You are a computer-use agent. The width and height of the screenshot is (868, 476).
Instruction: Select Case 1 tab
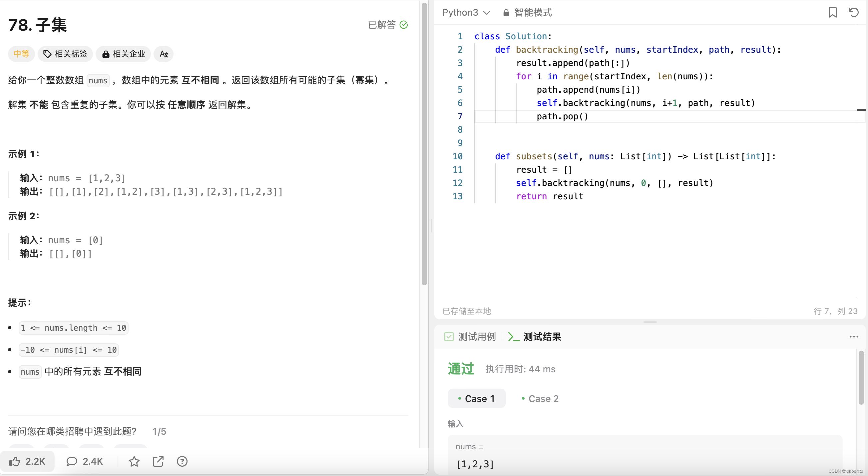(476, 398)
